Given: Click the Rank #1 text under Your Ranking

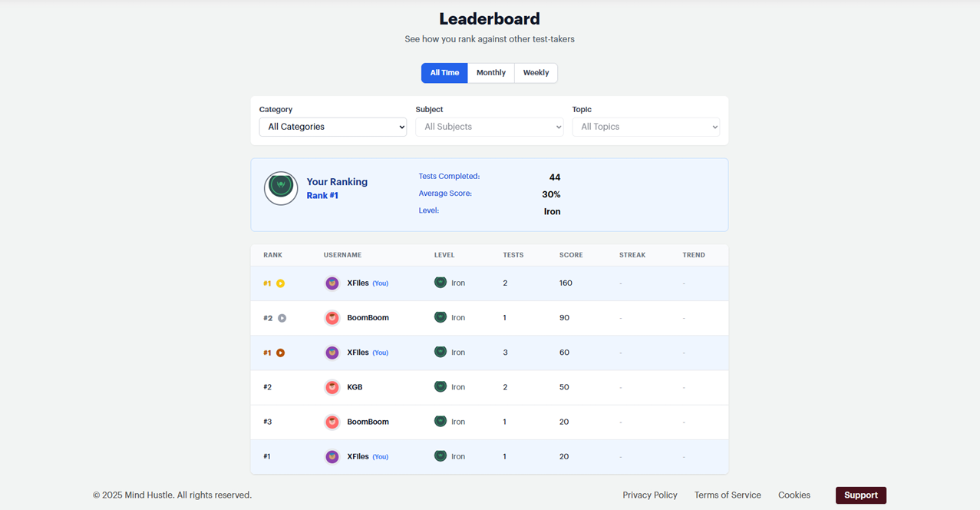Looking at the screenshot, I should tap(322, 196).
